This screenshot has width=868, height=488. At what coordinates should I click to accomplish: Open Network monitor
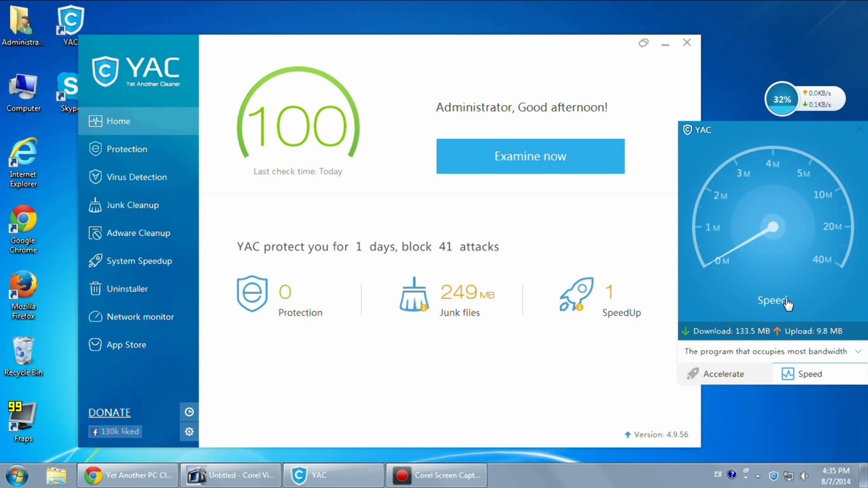coord(138,317)
